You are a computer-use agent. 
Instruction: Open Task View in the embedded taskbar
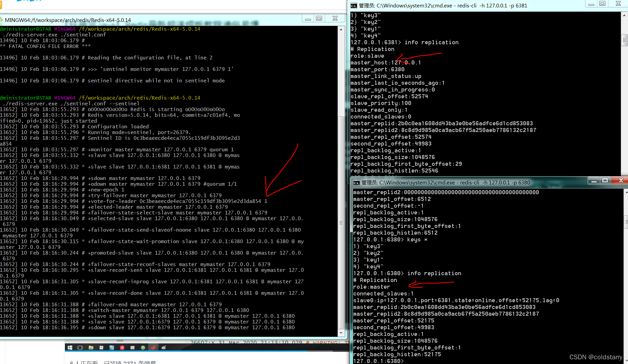pos(80,347)
